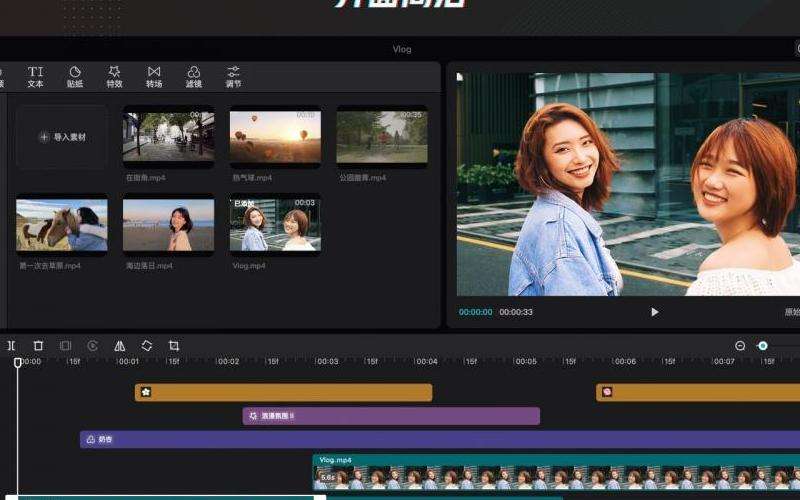800x500 pixels.
Task: Click the mirror flip icon in timeline toolbar
Action: [119, 346]
